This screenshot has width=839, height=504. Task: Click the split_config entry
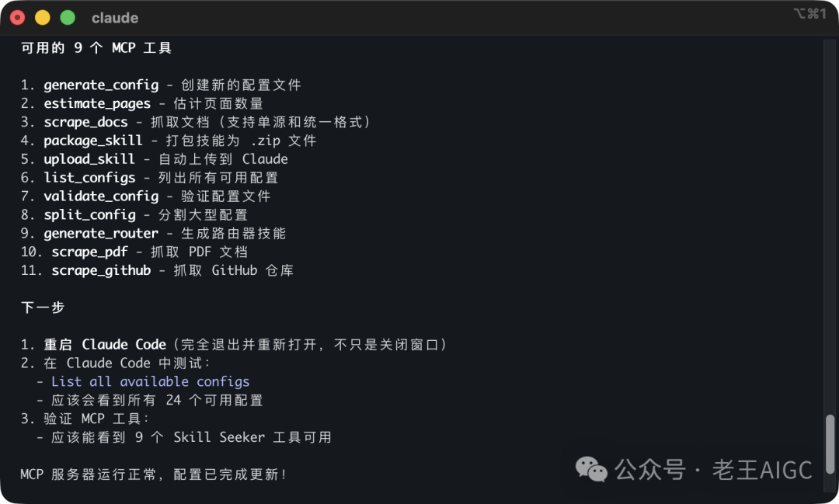point(89,215)
